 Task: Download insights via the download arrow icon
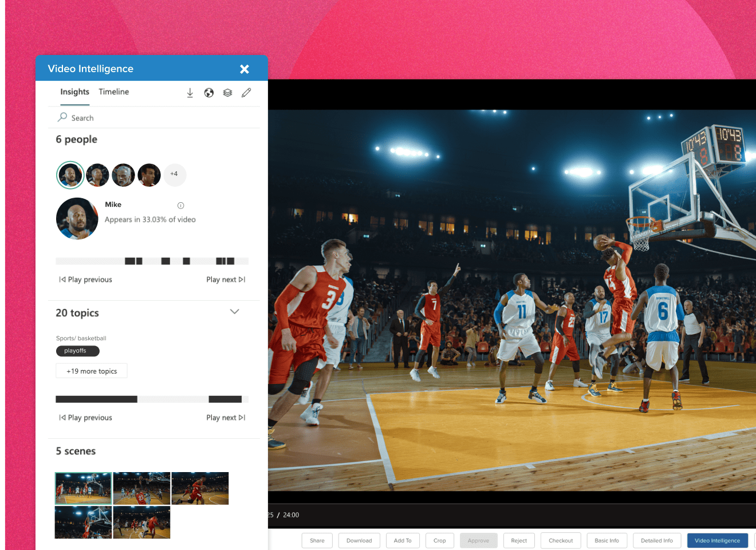(x=190, y=93)
